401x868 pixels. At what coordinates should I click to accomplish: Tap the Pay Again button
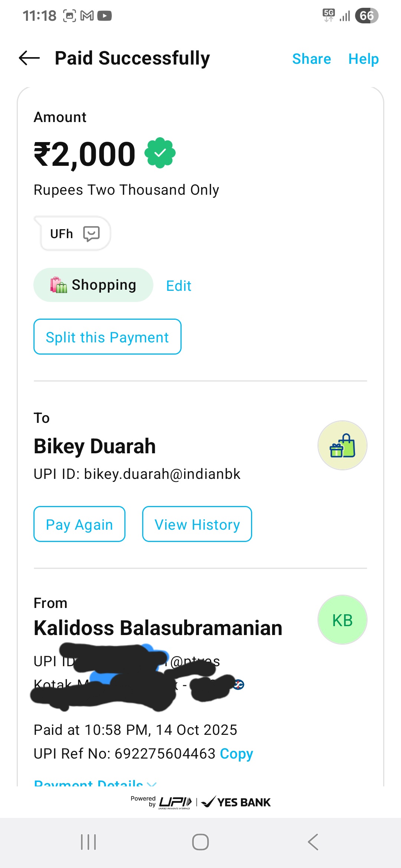[79, 524]
